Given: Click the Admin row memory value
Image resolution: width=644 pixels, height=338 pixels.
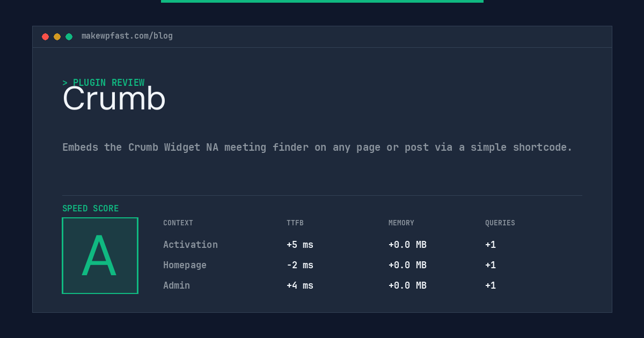Looking at the screenshot, I should click(407, 285).
